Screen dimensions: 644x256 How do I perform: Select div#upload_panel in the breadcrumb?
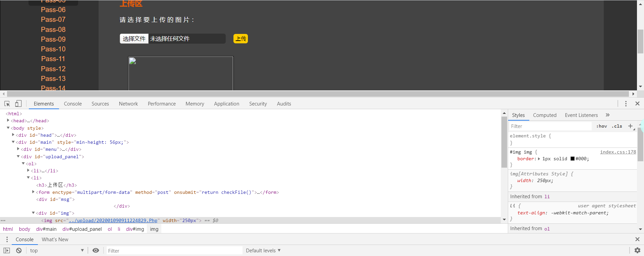(82, 229)
